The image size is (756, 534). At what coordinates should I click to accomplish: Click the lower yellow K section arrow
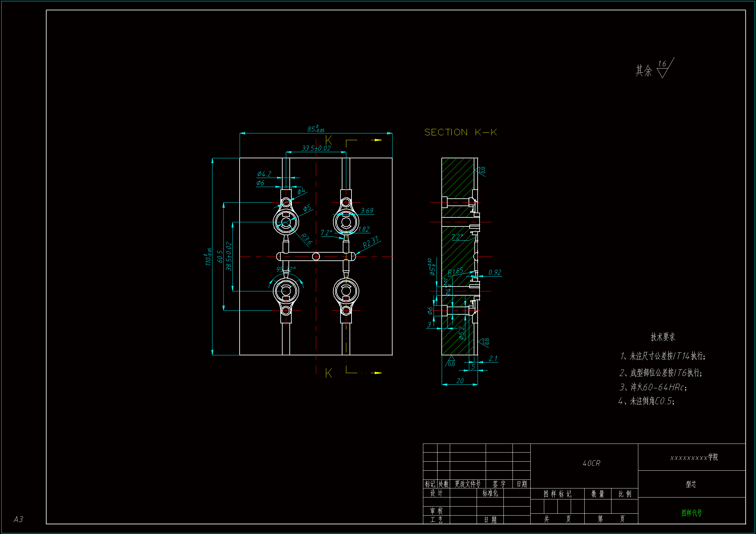(x=377, y=373)
